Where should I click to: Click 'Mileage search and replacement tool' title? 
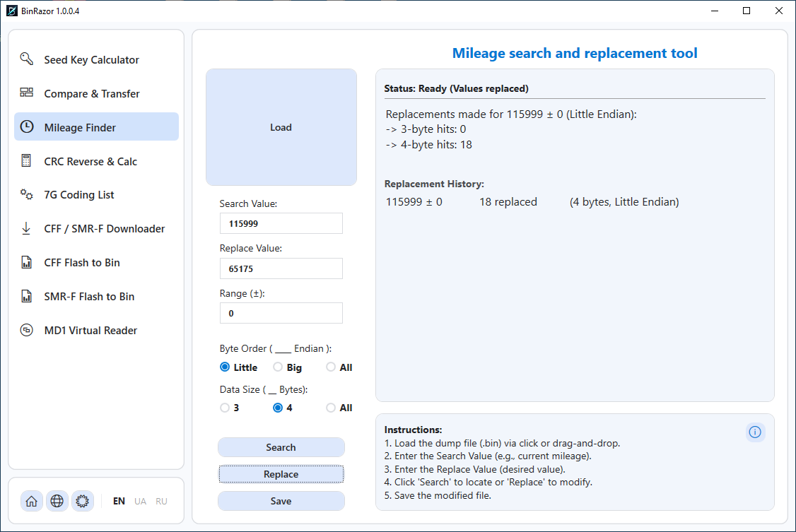(575, 53)
